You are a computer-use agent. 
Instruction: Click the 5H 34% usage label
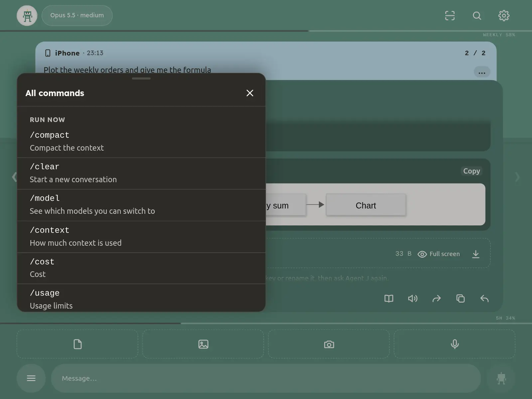(505, 318)
